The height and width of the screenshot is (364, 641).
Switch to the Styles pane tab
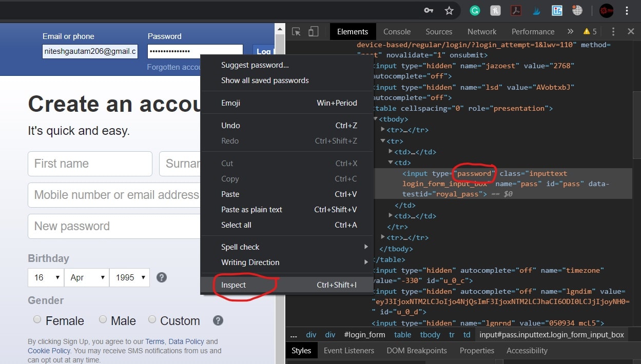click(x=301, y=351)
